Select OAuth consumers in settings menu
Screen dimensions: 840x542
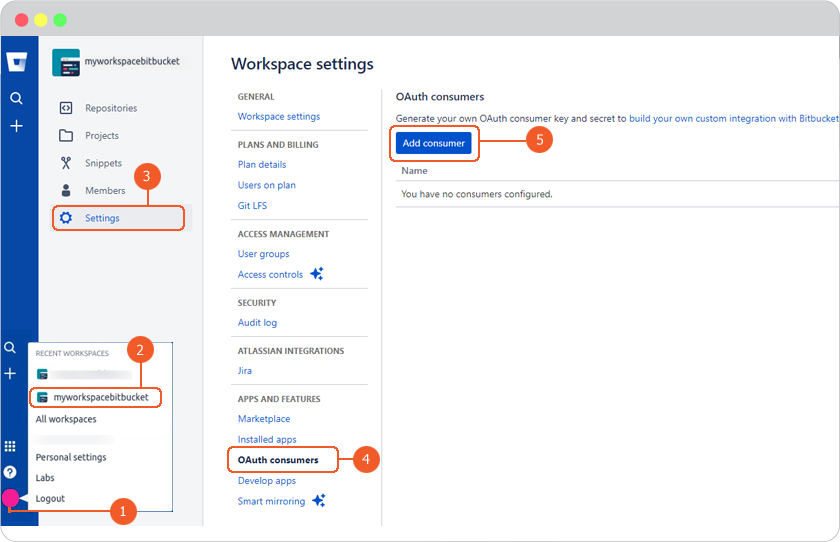278,460
